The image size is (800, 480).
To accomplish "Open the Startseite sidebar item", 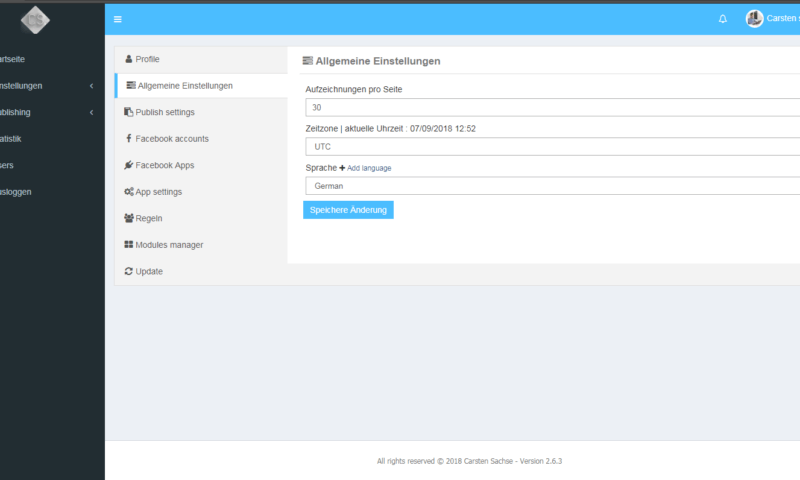I will 12,59.
